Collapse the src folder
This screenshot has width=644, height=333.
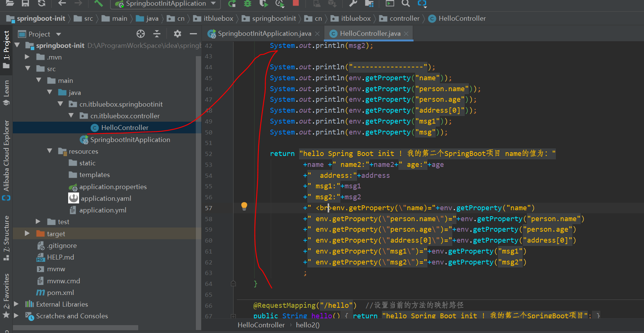(27, 69)
